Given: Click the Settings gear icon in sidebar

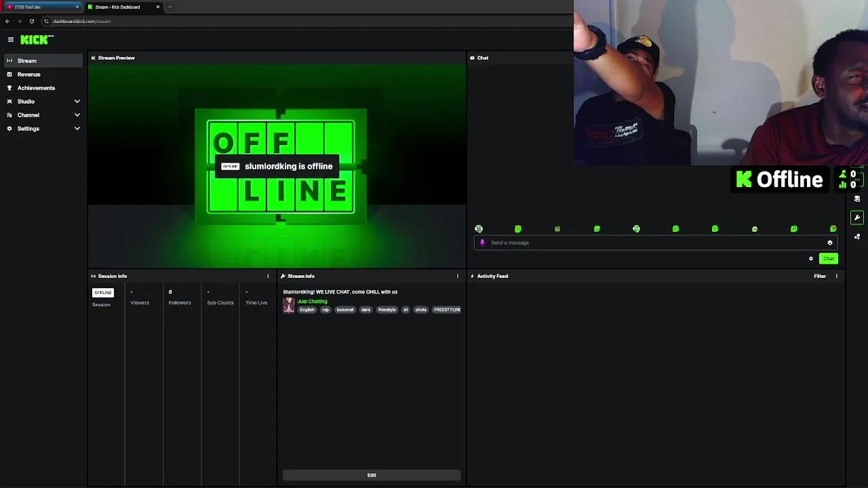Looking at the screenshot, I should click(x=9, y=129).
